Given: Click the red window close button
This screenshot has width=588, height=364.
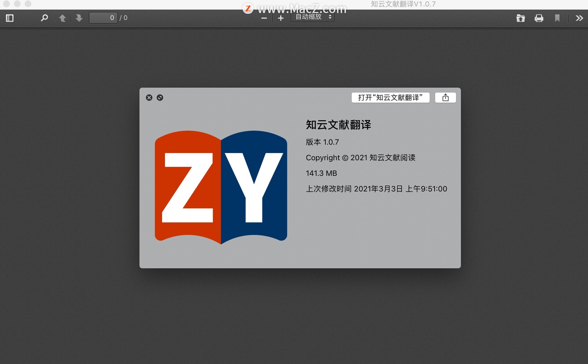Looking at the screenshot, I should pyautogui.click(x=6, y=4).
